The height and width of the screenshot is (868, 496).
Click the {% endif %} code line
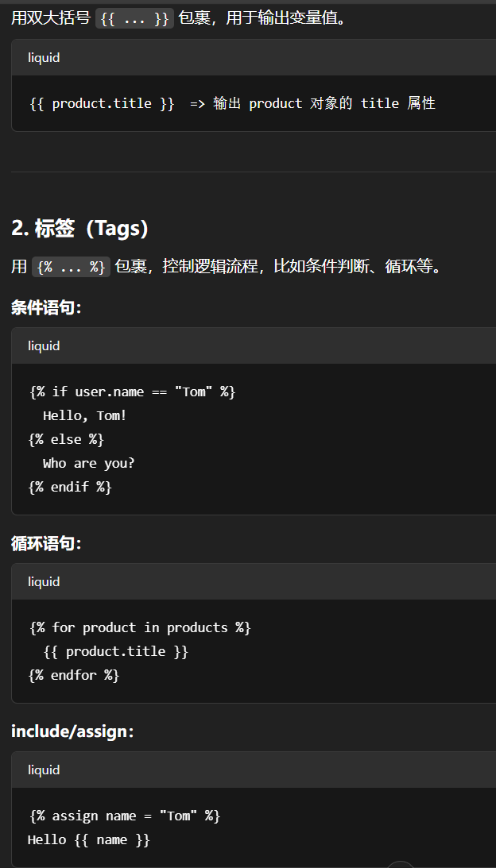pos(71,488)
